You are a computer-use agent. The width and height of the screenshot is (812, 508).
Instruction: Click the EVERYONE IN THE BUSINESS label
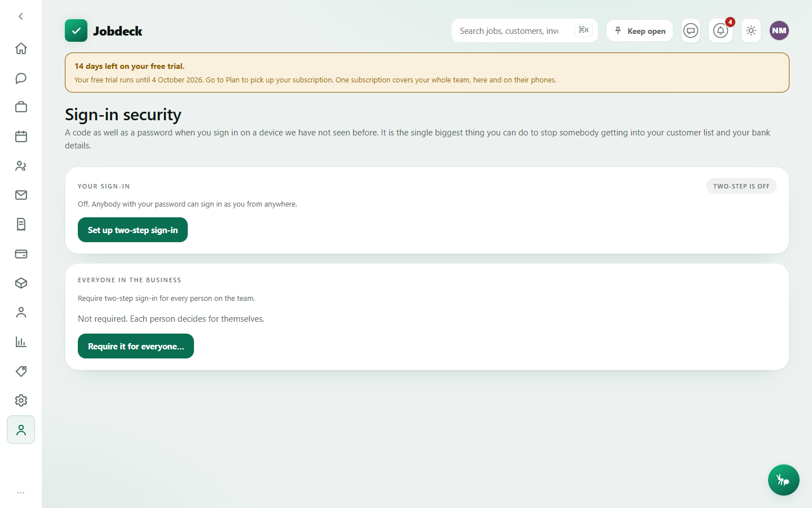pyautogui.click(x=130, y=280)
